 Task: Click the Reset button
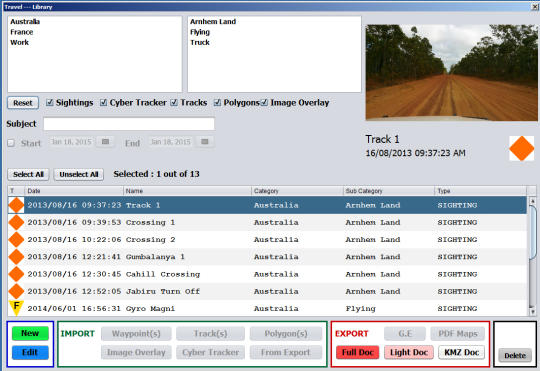click(x=23, y=103)
